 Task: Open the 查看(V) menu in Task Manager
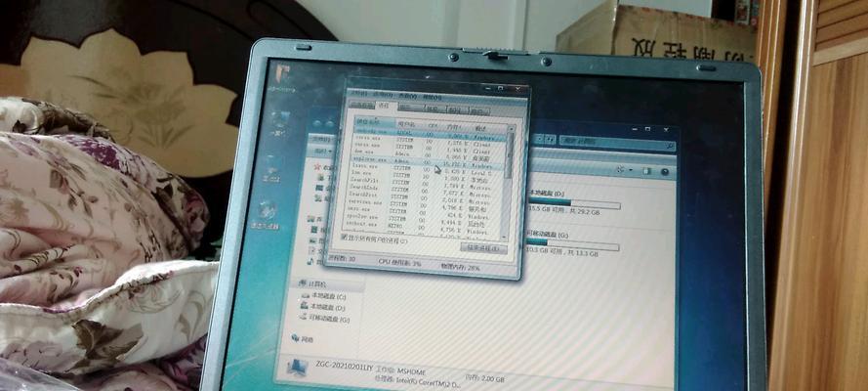pos(408,96)
